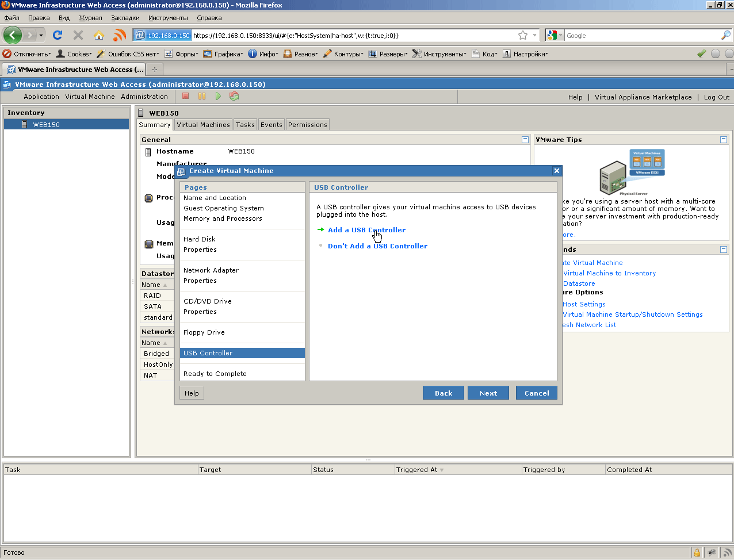The image size is (734, 560).
Task: Click Firefox forward navigation button
Action: (30, 35)
